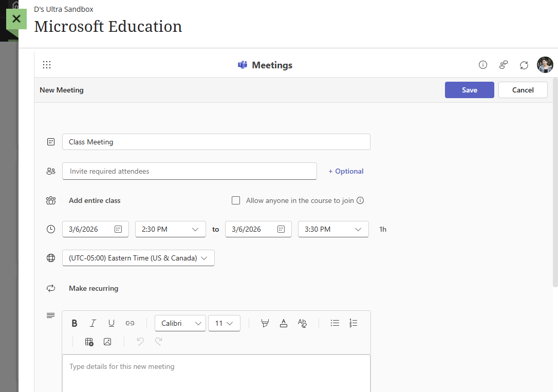Image resolution: width=558 pixels, height=392 pixels.
Task: Click Make recurring
Action: point(94,289)
